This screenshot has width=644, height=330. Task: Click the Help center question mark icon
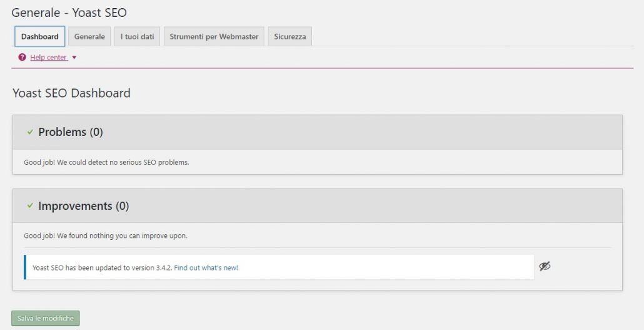pos(22,57)
